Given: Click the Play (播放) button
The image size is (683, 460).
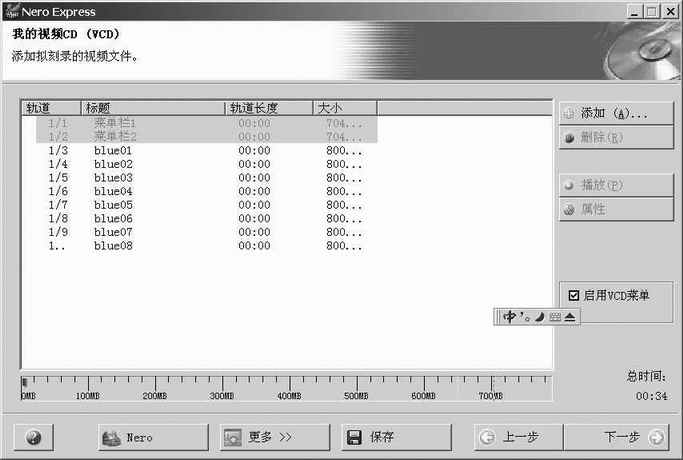Looking at the screenshot, I should 616,186.
